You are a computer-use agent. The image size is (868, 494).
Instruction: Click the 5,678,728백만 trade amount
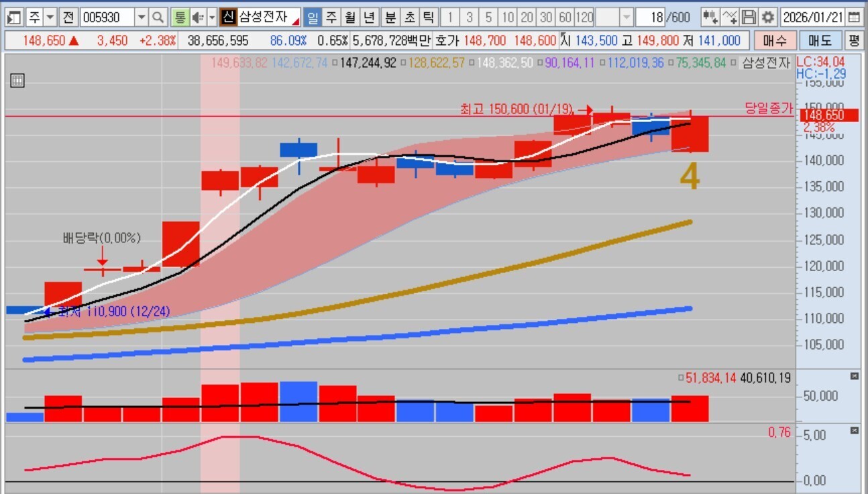click(x=392, y=40)
